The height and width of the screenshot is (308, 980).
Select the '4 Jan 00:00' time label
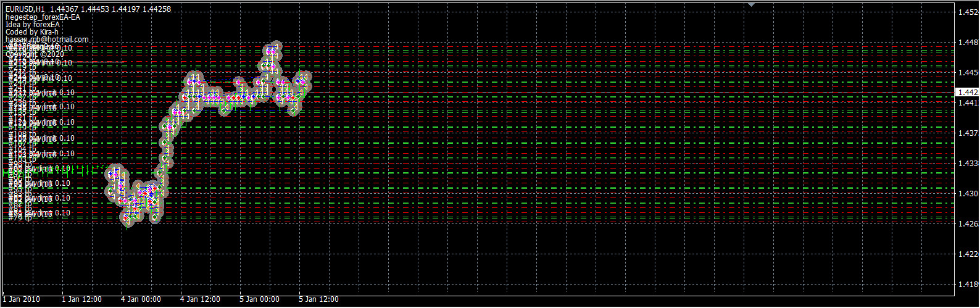(141, 299)
